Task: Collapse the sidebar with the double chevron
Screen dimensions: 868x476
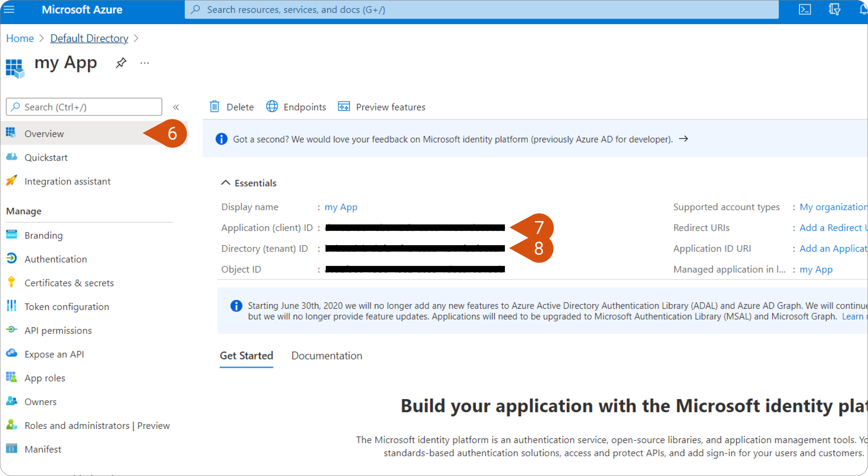Action: [x=176, y=107]
